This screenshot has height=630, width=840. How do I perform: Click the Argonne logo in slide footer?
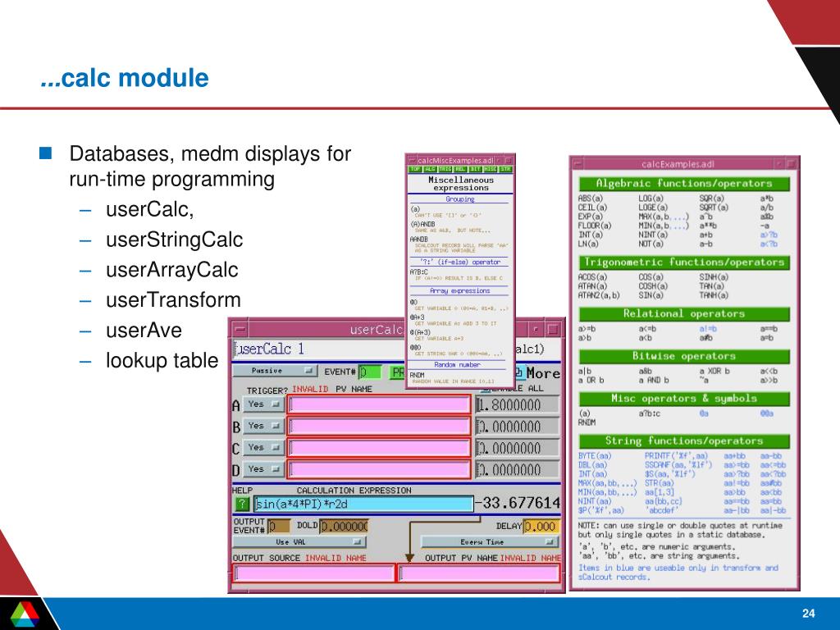24,614
